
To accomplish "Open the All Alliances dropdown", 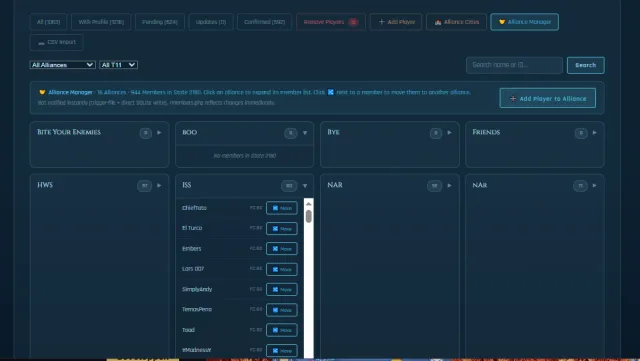I will point(62,65).
